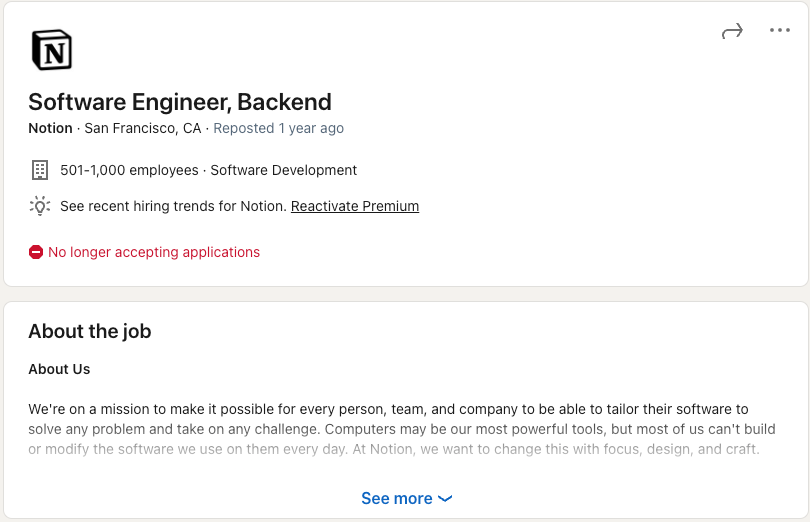
Task: Click the Reposted 1 year ago label
Action: pos(278,128)
